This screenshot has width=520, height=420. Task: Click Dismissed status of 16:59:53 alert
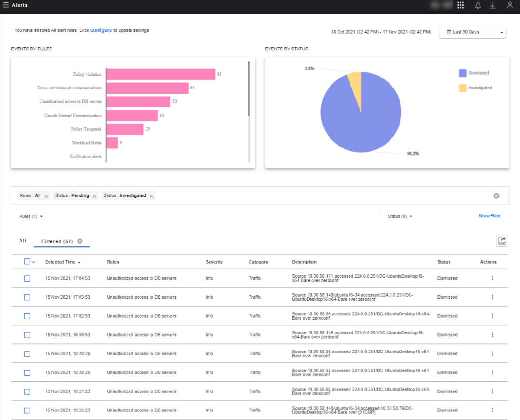coord(447,335)
